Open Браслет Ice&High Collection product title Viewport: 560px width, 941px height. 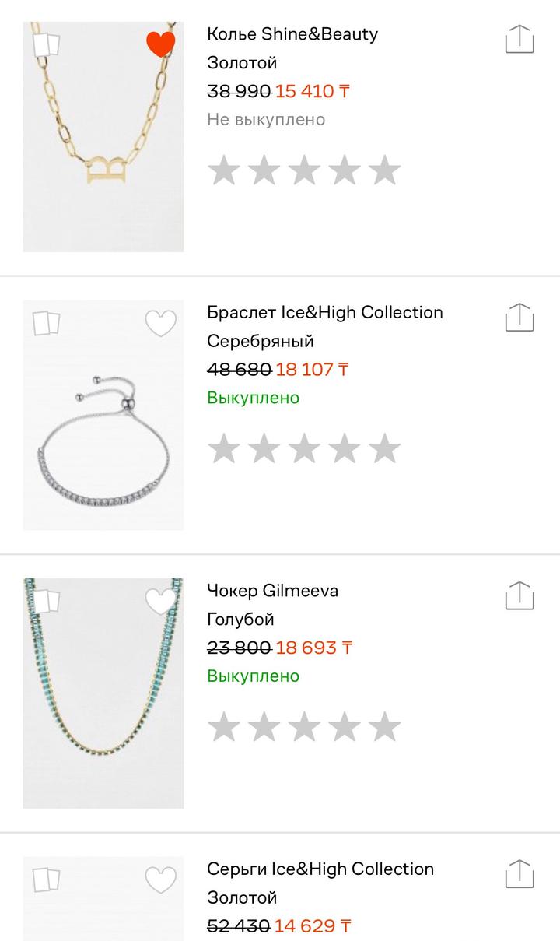click(325, 313)
